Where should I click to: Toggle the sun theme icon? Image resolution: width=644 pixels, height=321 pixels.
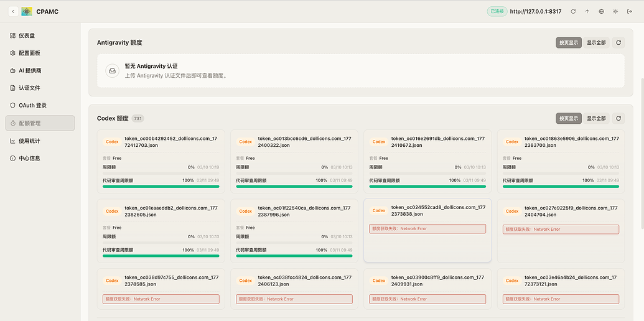point(615,11)
